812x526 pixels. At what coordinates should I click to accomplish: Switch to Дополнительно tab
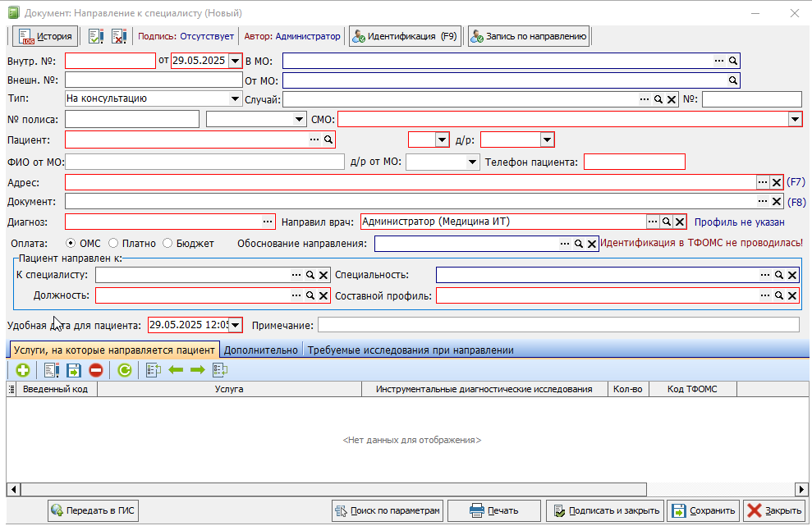261,350
